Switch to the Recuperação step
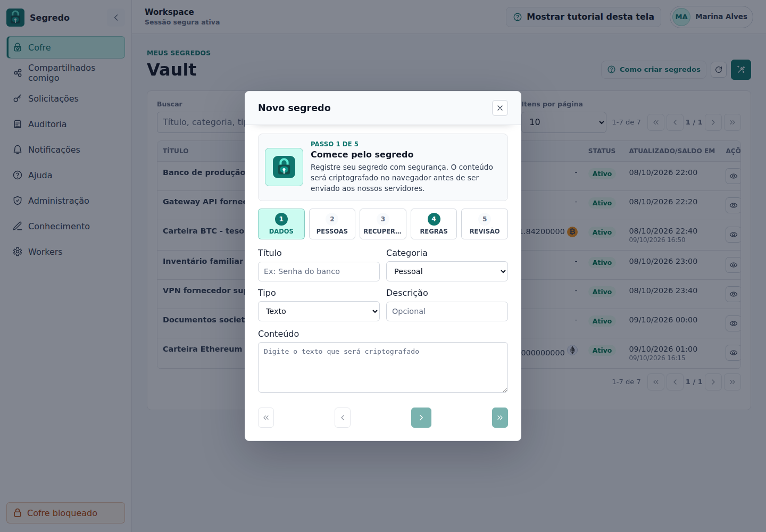Screen dimensions: 766x532 (x=383, y=224)
